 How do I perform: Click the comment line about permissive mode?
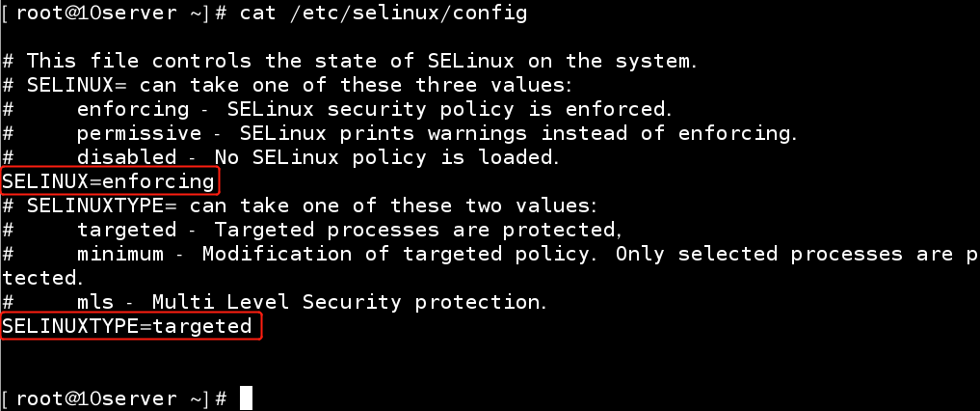click(400, 134)
